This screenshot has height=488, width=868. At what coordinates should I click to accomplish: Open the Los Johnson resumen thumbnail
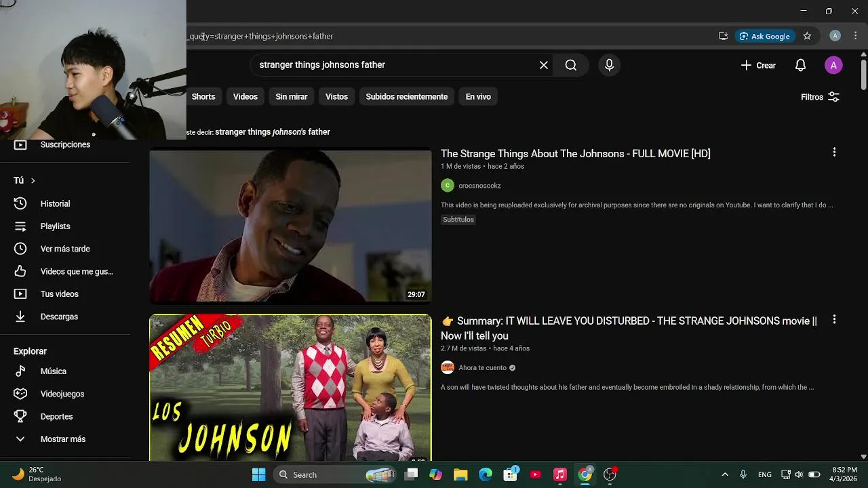pos(290,388)
